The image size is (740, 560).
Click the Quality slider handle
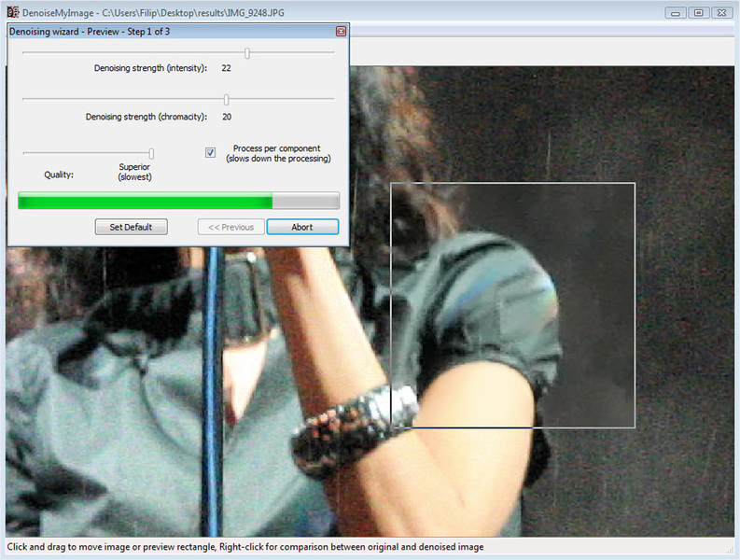point(151,153)
